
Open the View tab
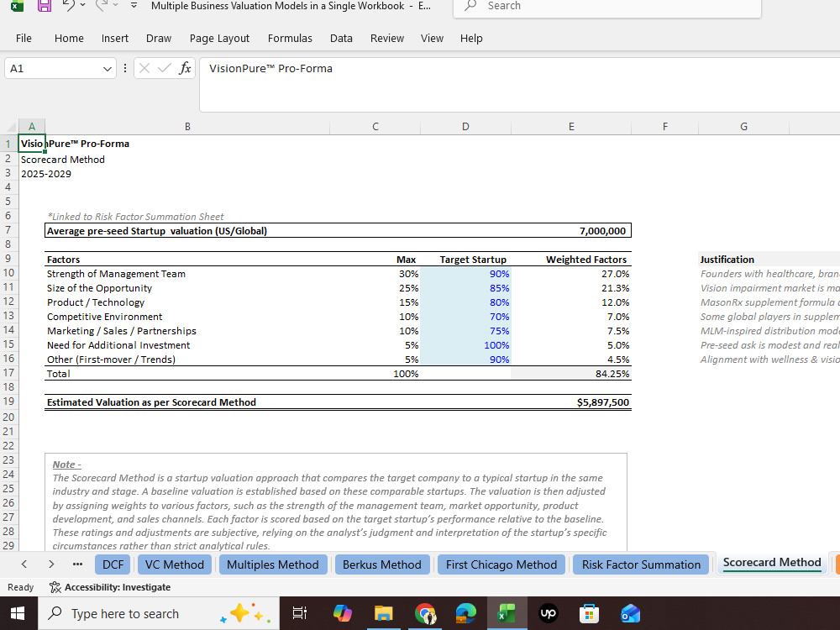point(432,38)
